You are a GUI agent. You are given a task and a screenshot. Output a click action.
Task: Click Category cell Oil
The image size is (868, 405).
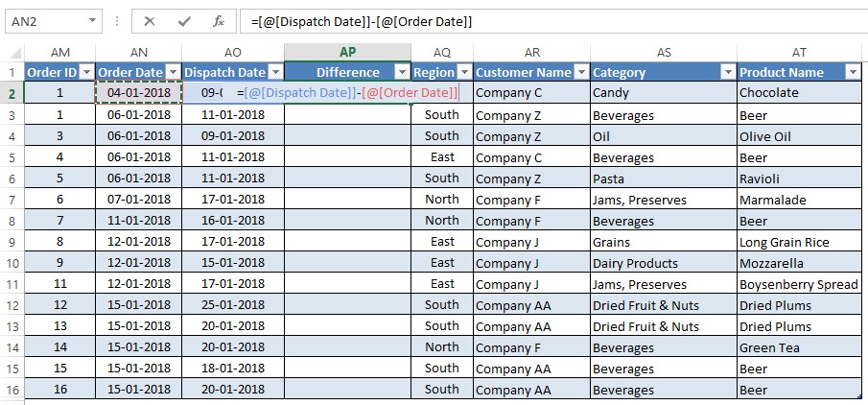(664, 135)
